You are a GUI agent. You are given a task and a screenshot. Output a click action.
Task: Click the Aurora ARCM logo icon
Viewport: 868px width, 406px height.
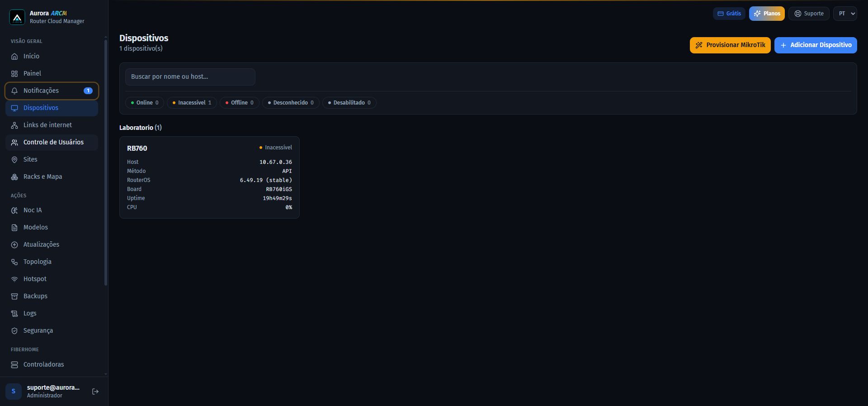[17, 17]
